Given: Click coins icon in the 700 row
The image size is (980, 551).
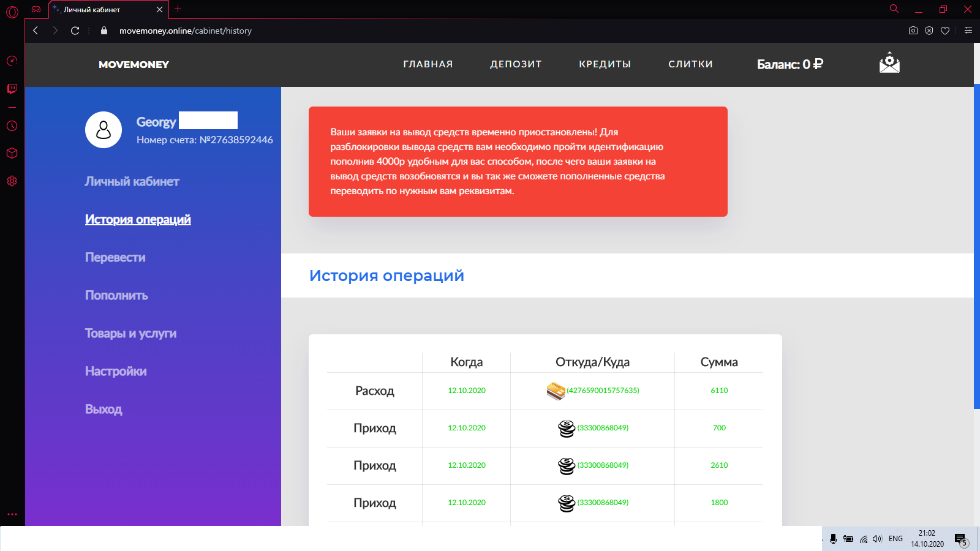Looking at the screenshot, I should click(567, 429).
